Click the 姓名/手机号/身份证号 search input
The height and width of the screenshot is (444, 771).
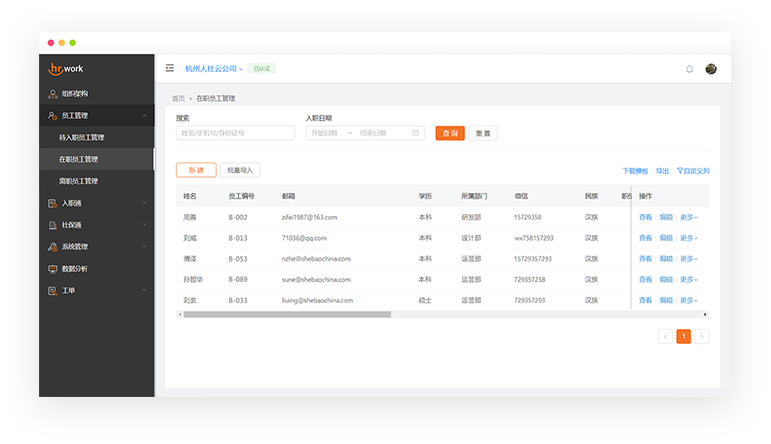[x=236, y=133]
